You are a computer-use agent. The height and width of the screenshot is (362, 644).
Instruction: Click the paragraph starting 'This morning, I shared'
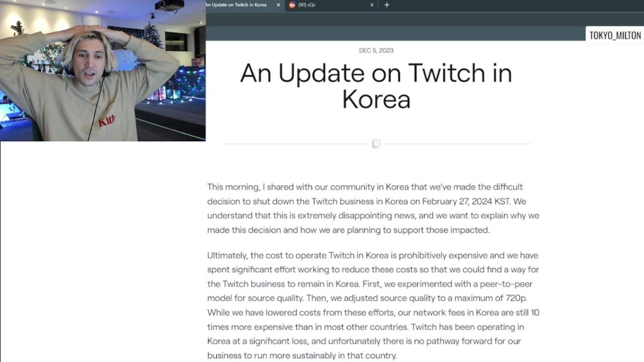[x=373, y=209]
